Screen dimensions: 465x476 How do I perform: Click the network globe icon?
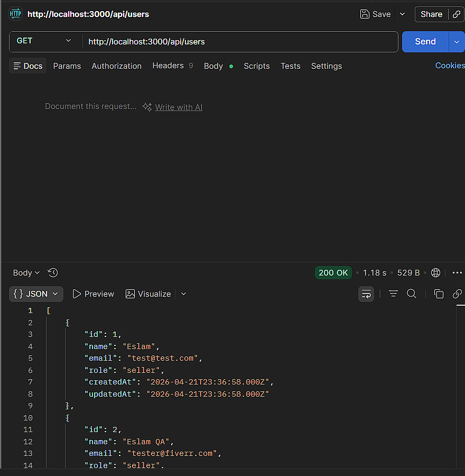click(x=436, y=273)
